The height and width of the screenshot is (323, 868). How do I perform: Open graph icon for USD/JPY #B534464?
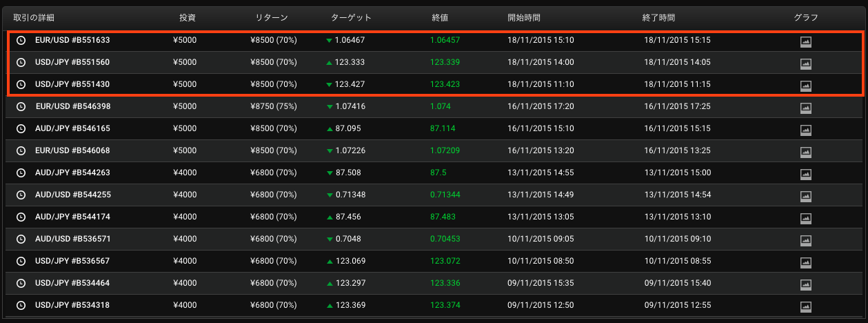[805, 284]
